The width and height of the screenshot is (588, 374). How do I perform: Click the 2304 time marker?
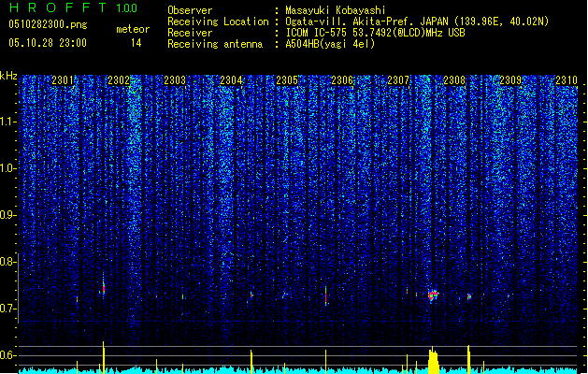pyautogui.click(x=231, y=80)
